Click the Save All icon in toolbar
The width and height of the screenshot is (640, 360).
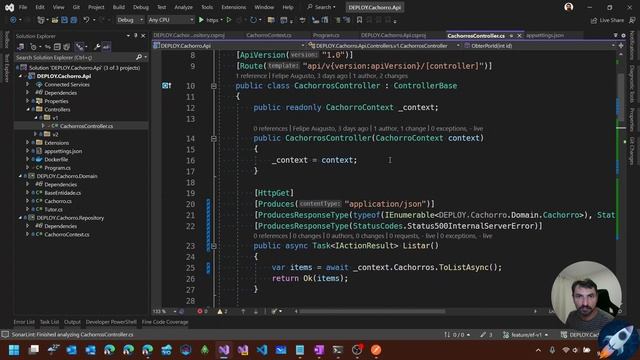[74, 20]
